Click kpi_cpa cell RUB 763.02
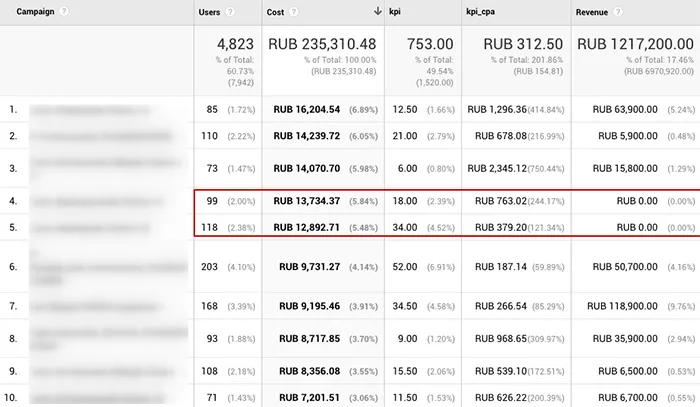 (501, 201)
